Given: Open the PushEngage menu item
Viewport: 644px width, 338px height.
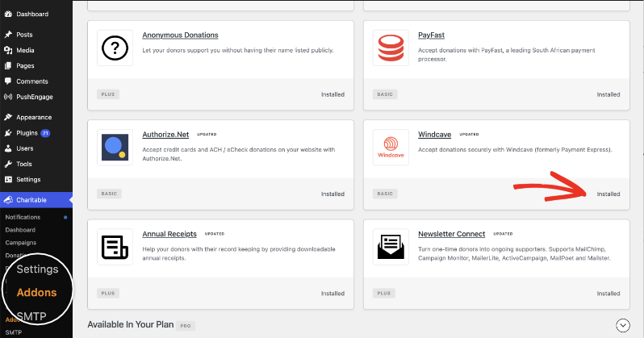Looking at the screenshot, I should coord(35,97).
